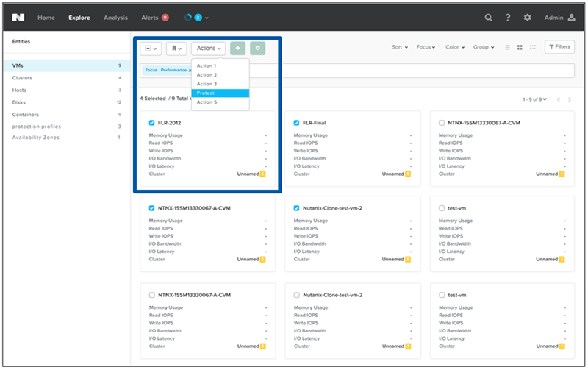This screenshot has height=370, width=588.
Task: Open the Group dropdown
Action: (x=484, y=47)
